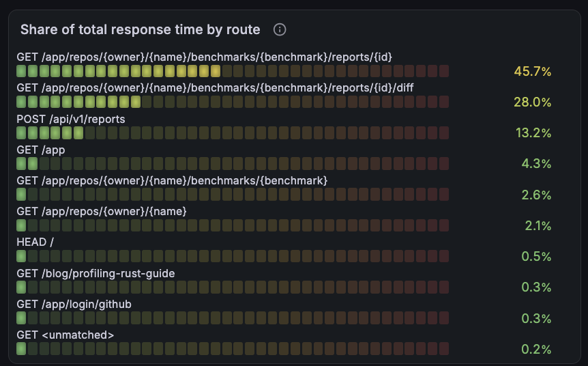Click the bar gauge for reports/{id}
The width and height of the screenshot is (588, 366).
[233, 71]
